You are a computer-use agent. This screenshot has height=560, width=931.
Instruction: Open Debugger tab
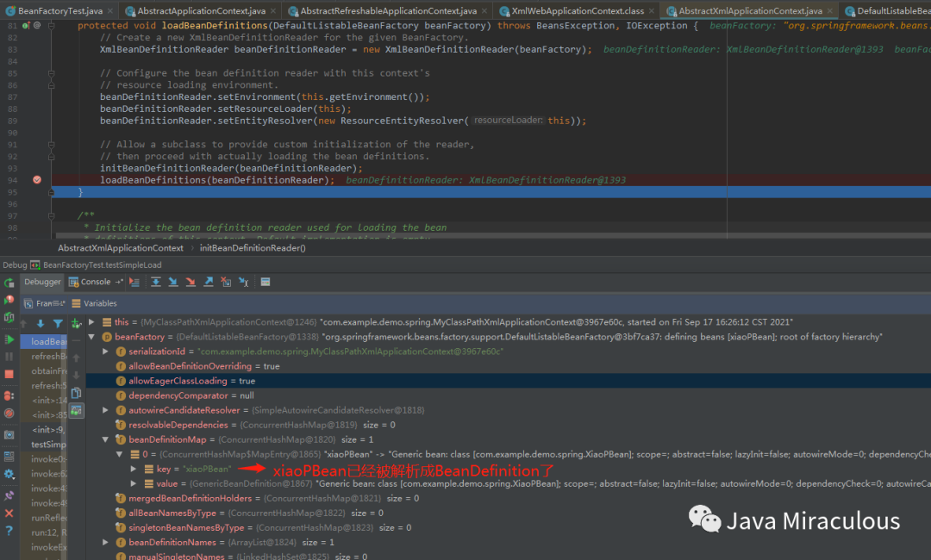(42, 282)
